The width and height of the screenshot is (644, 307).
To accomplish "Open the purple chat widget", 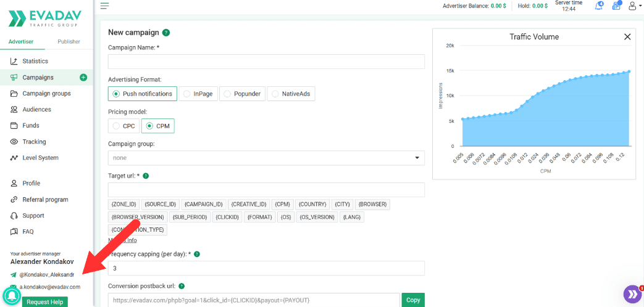I will (632, 294).
